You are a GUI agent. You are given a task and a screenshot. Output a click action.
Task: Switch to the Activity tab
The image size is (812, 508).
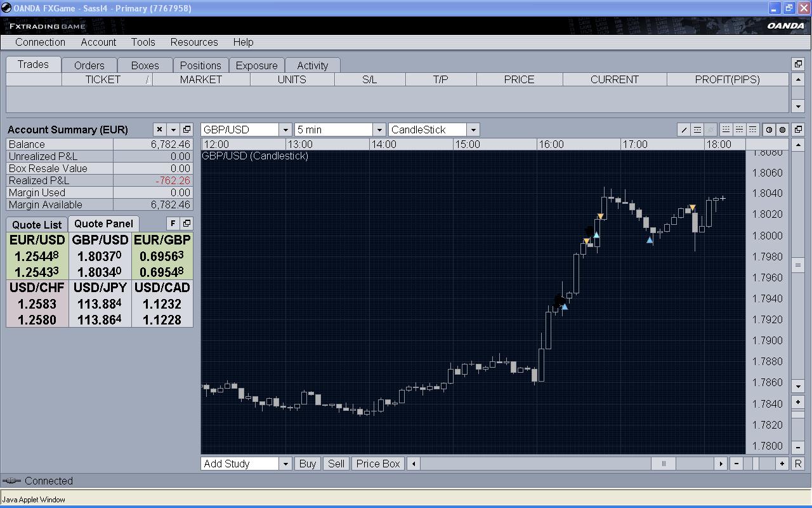pyautogui.click(x=313, y=65)
